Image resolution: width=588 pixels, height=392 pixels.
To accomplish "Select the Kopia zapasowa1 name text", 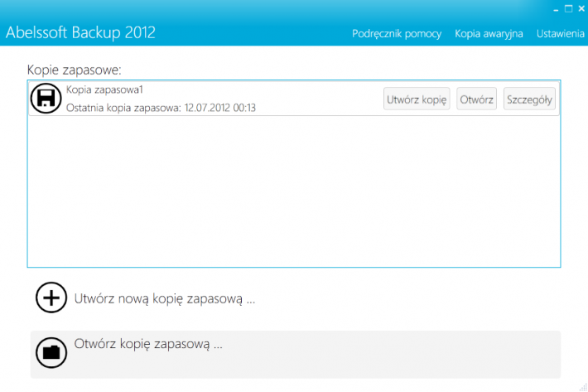I will tap(104, 90).
